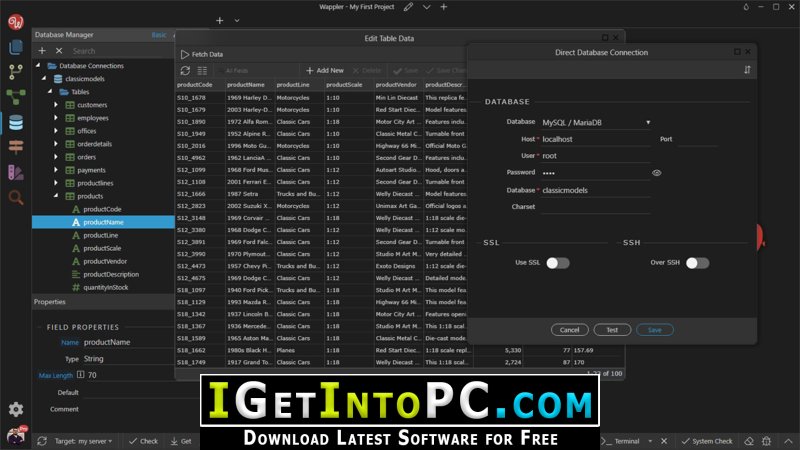The width and height of the screenshot is (800, 450).
Task: Expand the customers table node
Action: [x=56, y=105]
